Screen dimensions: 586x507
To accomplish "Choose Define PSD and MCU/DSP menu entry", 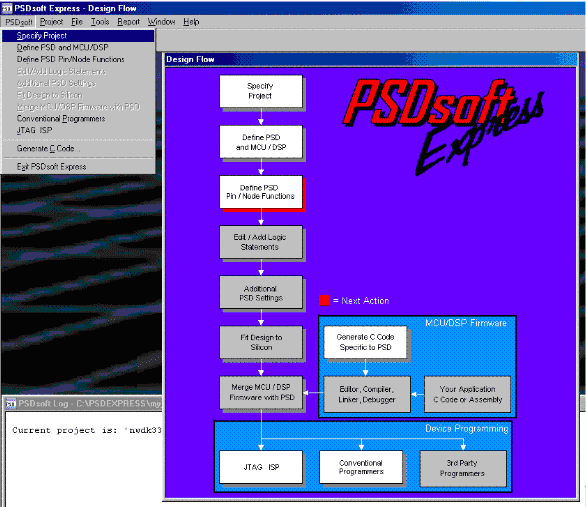I will (78, 47).
